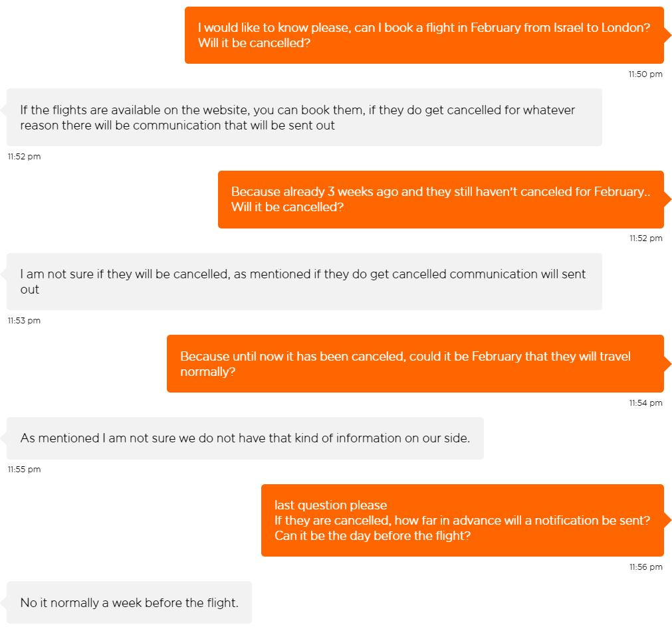
Task: Click the orange message about notification in advance
Action: pyautogui.click(x=462, y=521)
